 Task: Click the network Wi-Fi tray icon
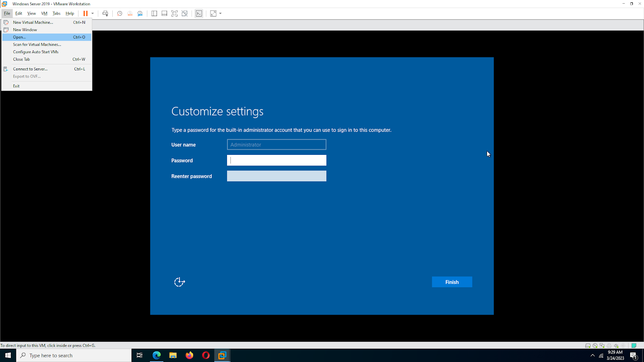pos(601,356)
